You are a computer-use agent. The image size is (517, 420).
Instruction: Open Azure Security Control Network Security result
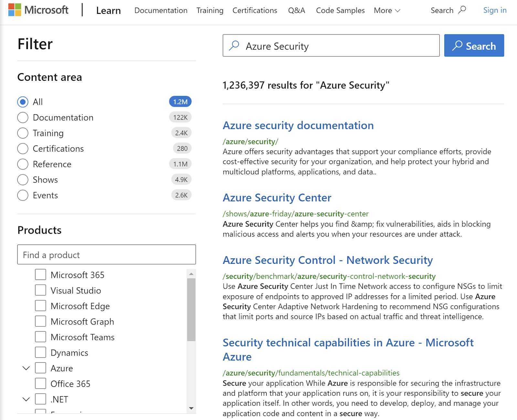pos(328,260)
